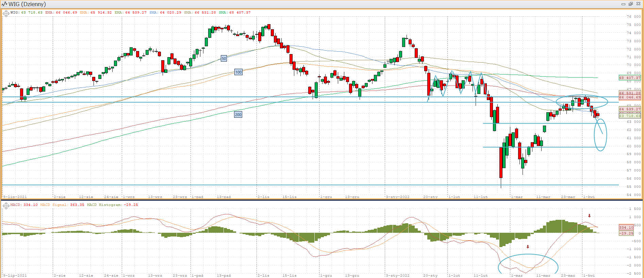
Task: Minimize the WIG chart window
Action: pyautogui.click(x=623, y=4)
